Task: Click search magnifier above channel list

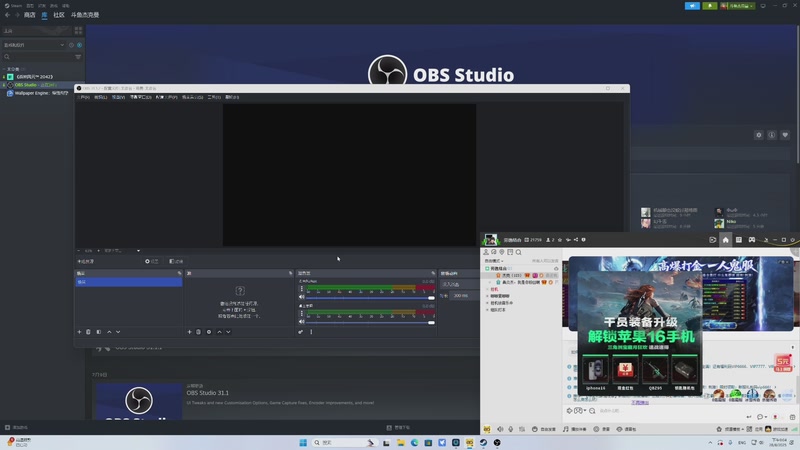Action: pyautogui.click(x=518, y=252)
